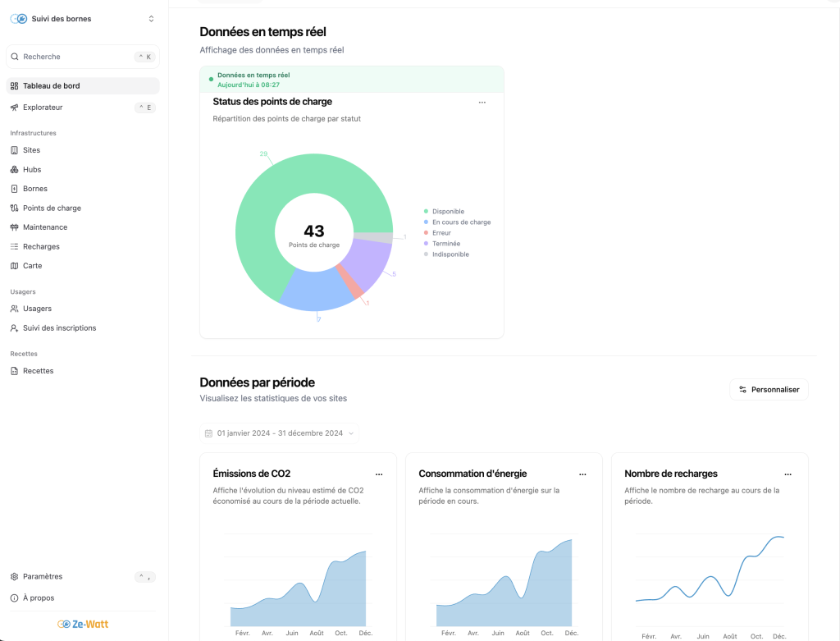Open Paramètres via the gear icon
This screenshot has height=641, width=840.
coord(41,576)
